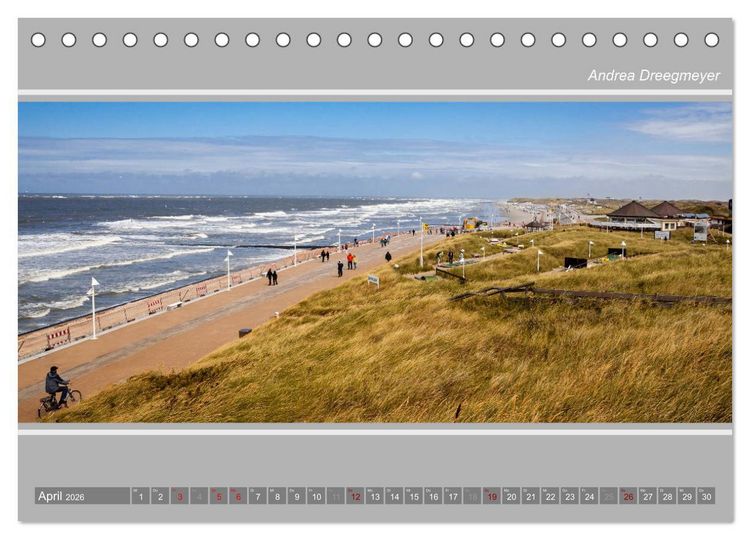Select day 23 in the calendar row

point(570,496)
